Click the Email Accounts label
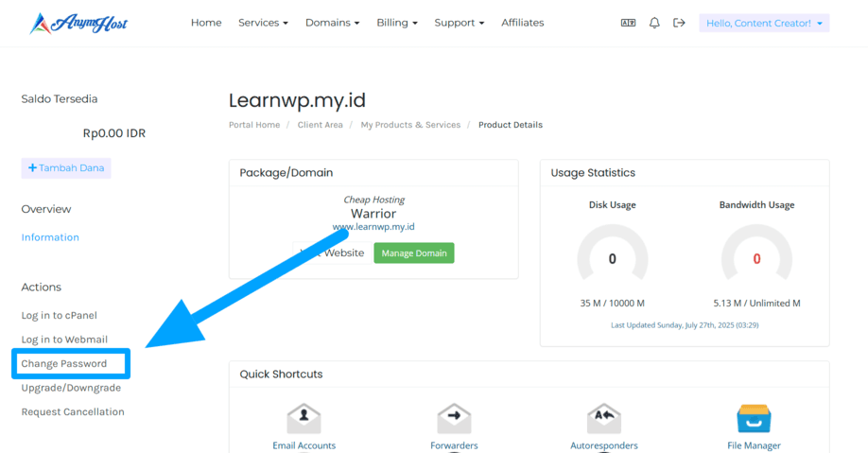868x453 pixels. [304, 445]
